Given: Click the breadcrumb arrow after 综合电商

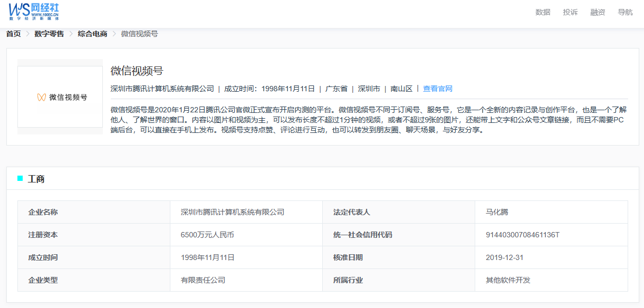Looking at the screenshot, I should [x=114, y=34].
